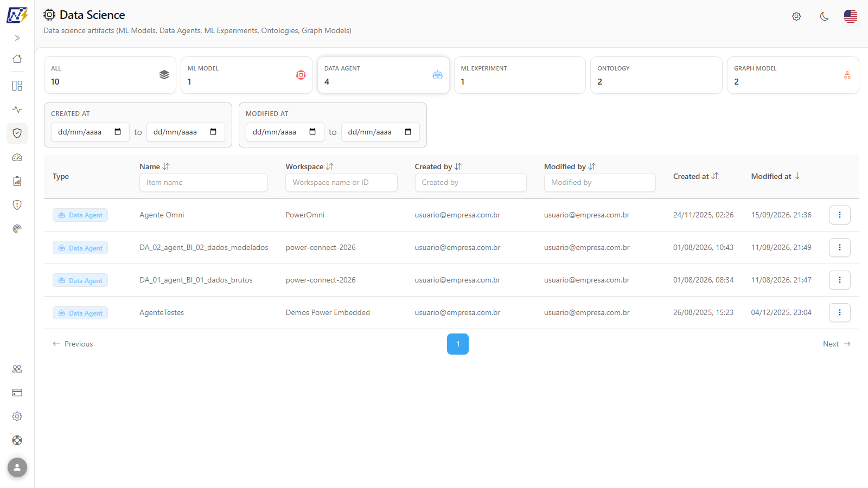Screen dimensions: 868x488
Task: Open the billing card sidebar icon
Action: [17, 393]
